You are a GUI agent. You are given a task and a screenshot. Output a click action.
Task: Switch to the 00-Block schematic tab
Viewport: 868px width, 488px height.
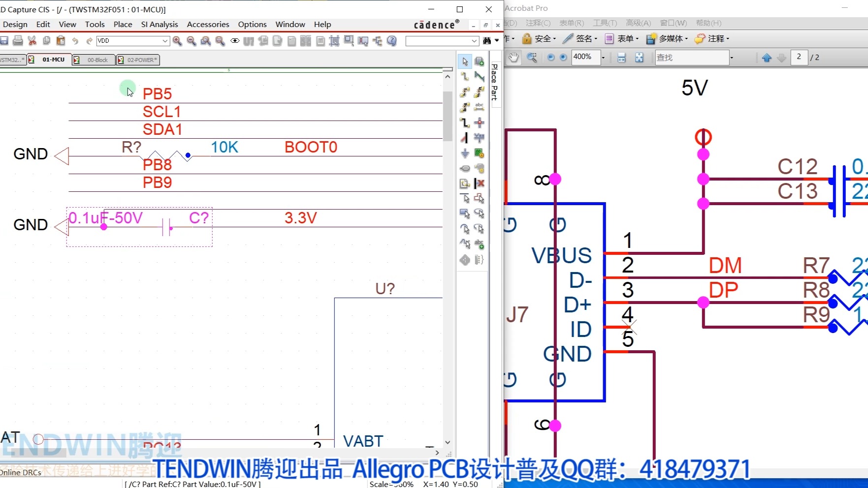(x=93, y=60)
